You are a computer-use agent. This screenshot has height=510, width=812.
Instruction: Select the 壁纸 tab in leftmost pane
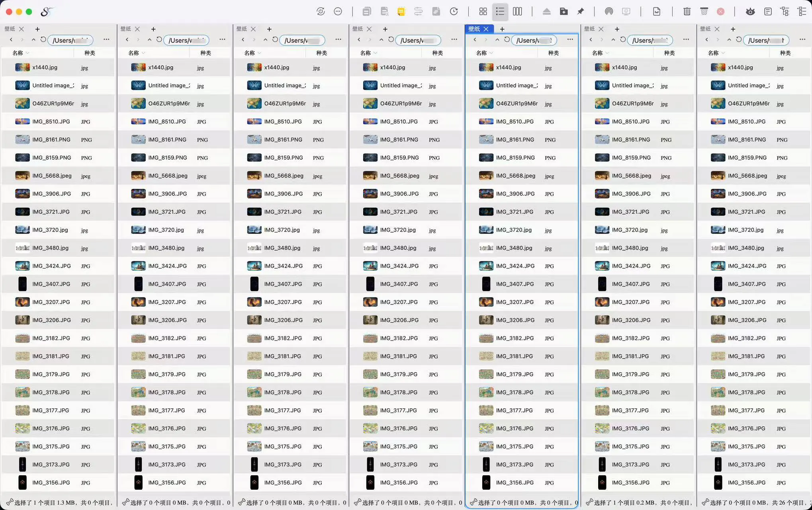tap(10, 29)
